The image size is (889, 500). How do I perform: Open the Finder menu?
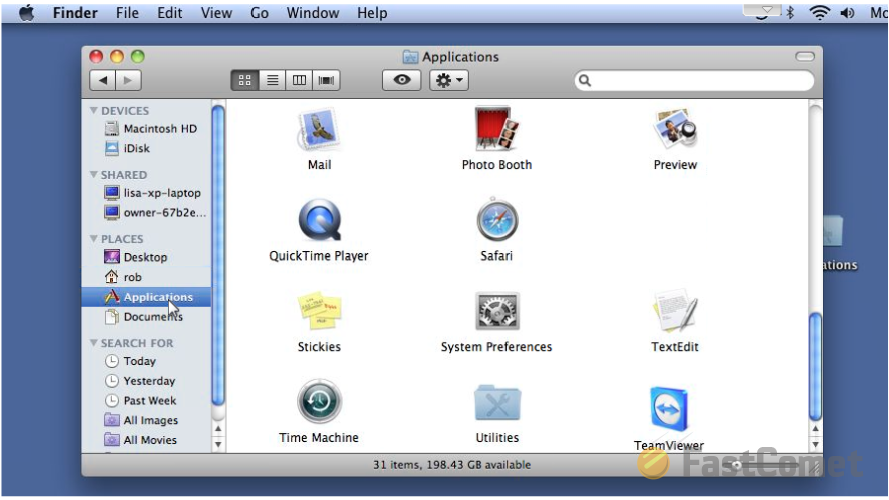pyautogui.click(x=75, y=12)
